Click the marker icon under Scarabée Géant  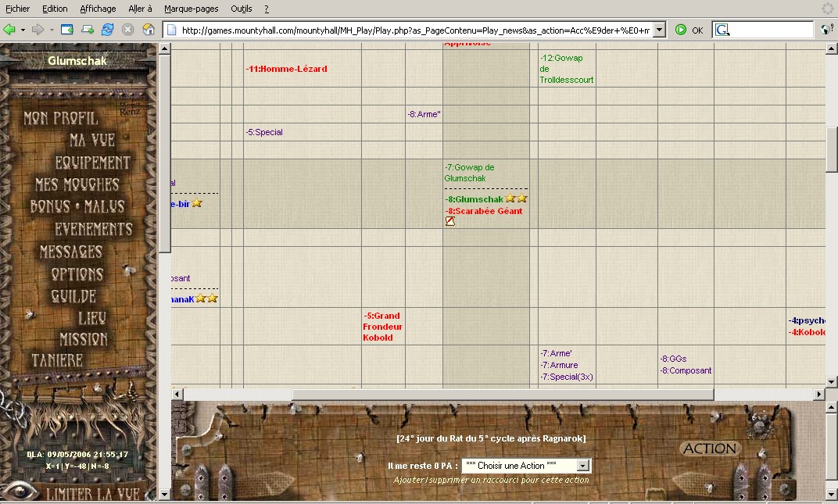449,221
